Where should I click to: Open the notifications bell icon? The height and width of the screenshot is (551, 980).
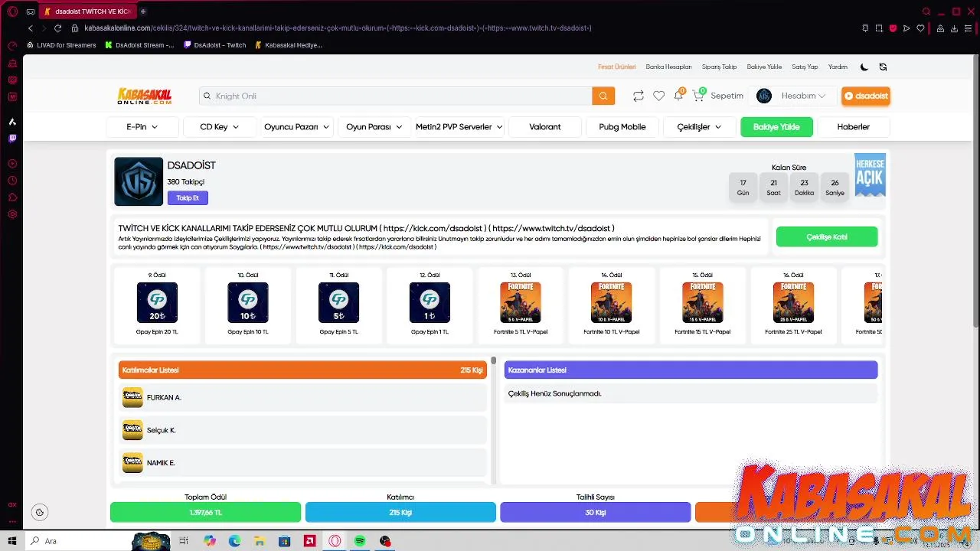tap(678, 96)
